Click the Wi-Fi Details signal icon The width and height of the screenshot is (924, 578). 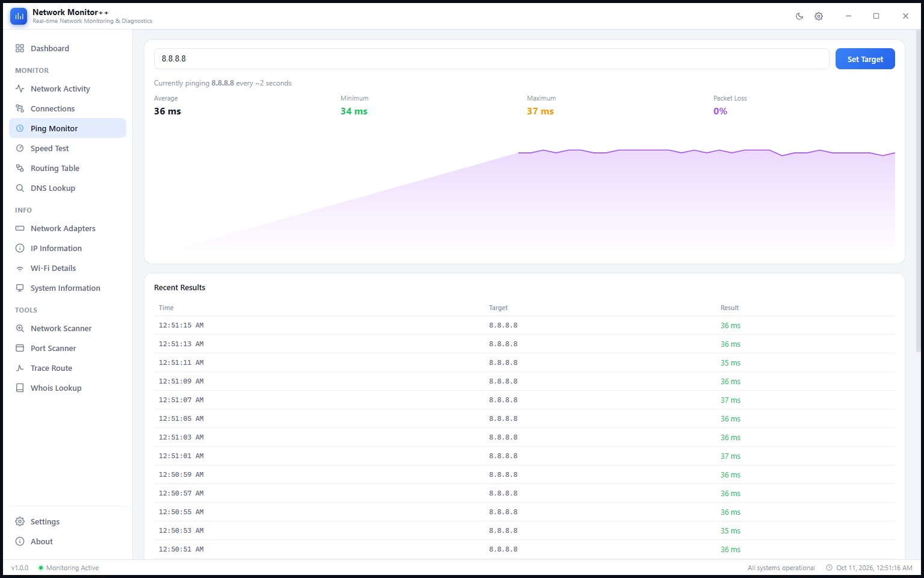click(20, 268)
